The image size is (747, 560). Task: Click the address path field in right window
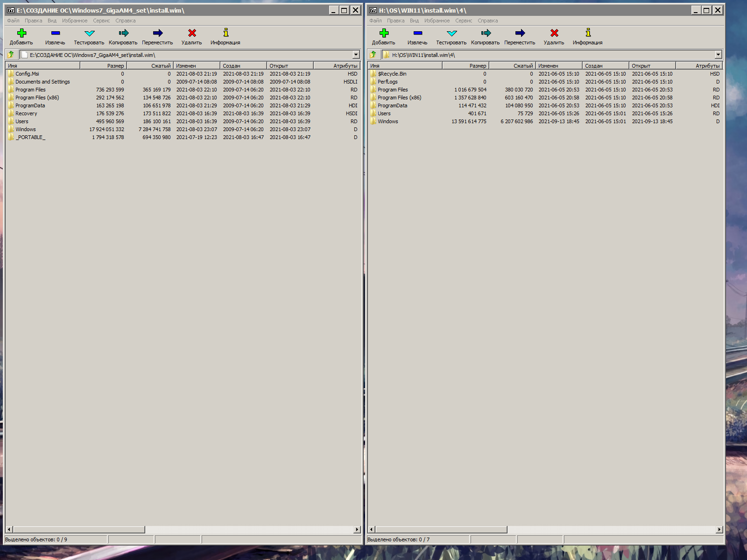tap(551, 55)
